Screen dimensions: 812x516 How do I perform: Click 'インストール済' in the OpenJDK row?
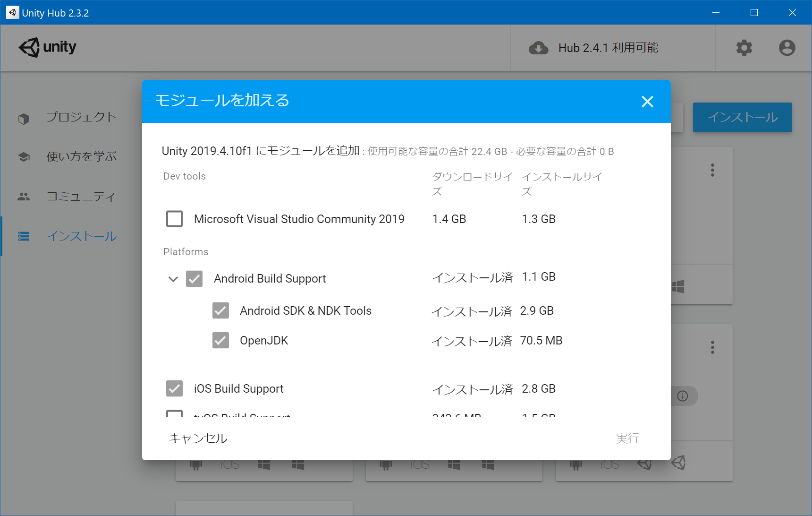pyautogui.click(x=472, y=342)
